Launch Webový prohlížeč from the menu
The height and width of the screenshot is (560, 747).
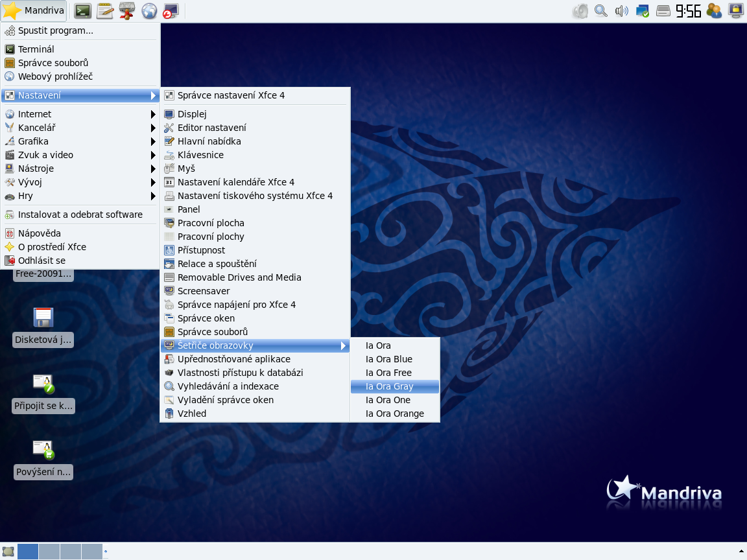80,76
